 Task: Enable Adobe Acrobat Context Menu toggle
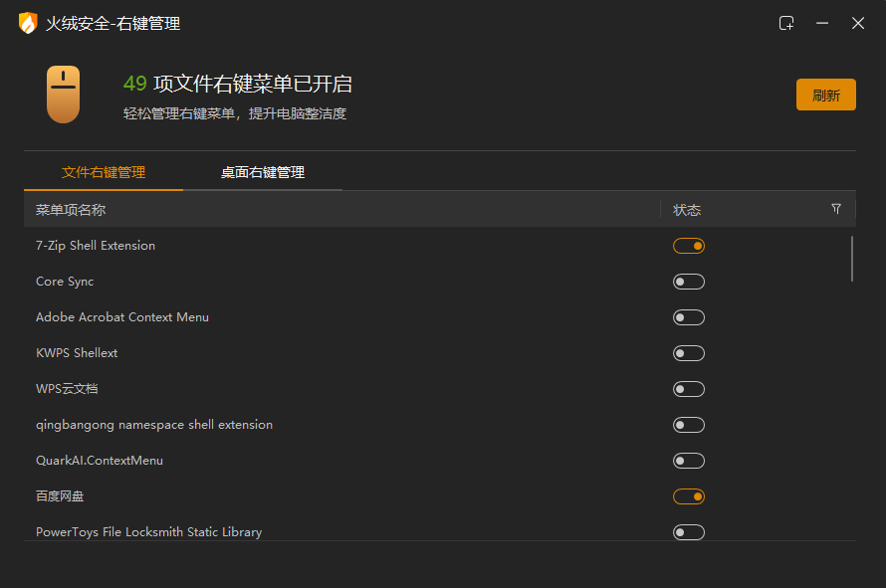coord(688,317)
